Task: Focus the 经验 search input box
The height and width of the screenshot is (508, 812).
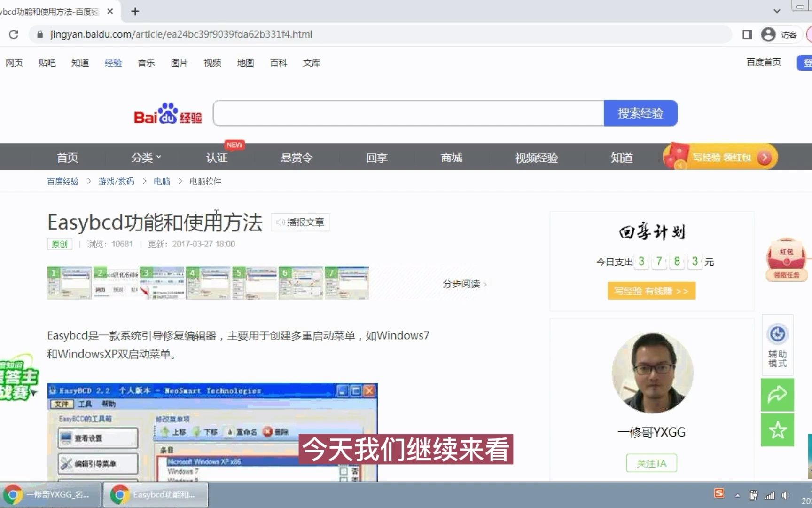Action: [408, 113]
